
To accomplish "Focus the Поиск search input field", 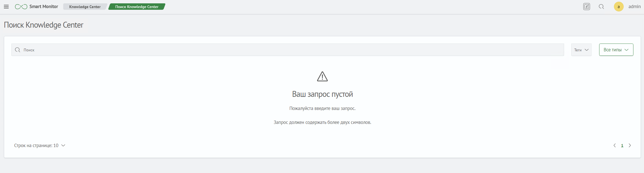I will (288, 50).
